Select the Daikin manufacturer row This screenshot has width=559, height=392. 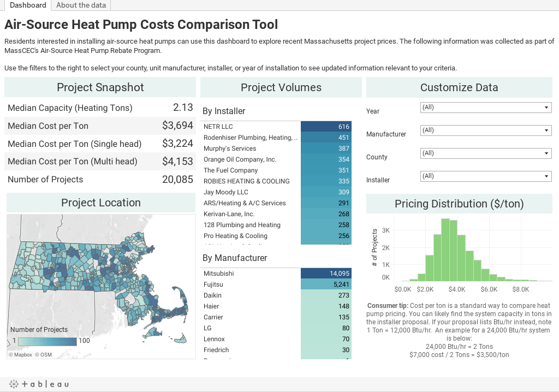click(276, 295)
